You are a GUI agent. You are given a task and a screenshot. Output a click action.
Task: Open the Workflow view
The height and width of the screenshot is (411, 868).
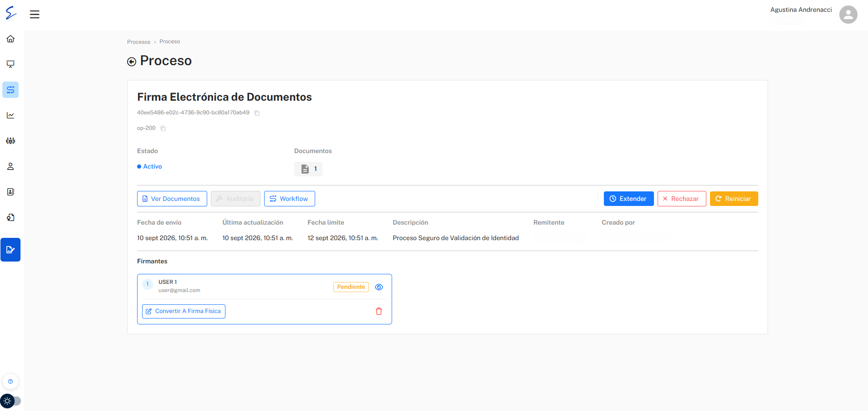pos(290,199)
